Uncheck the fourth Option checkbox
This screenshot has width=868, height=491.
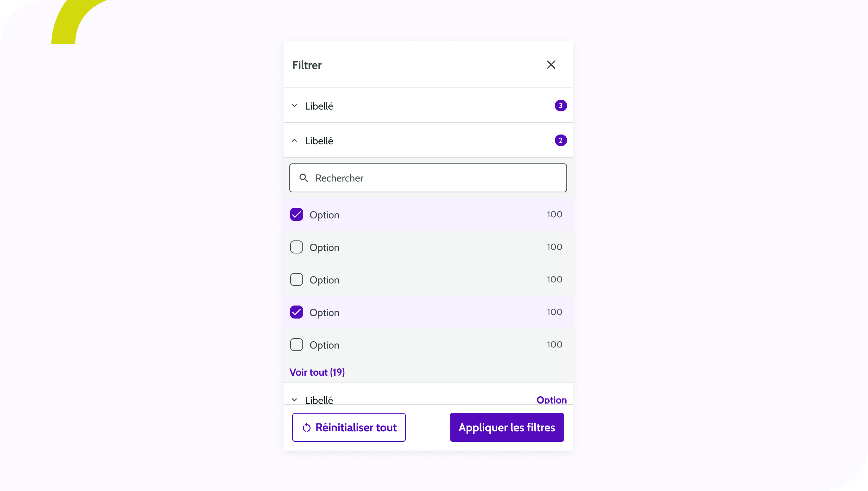tap(296, 312)
